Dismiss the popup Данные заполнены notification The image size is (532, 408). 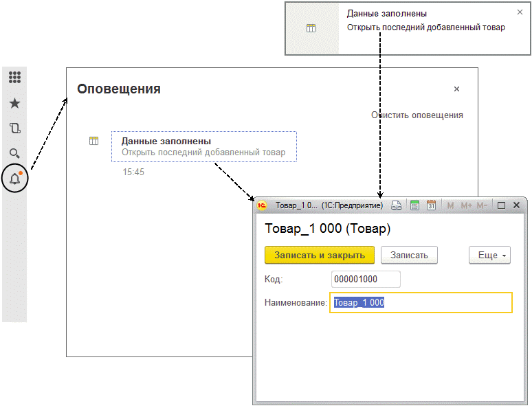pyautogui.click(x=520, y=12)
